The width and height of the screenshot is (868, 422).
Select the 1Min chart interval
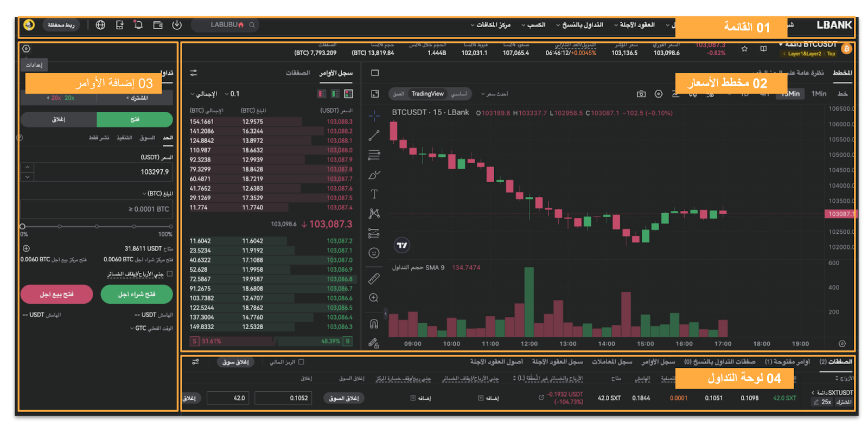(819, 94)
